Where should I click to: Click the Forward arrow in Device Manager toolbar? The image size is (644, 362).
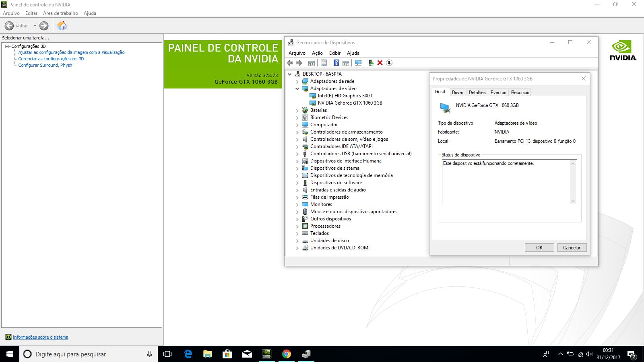[x=299, y=63]
